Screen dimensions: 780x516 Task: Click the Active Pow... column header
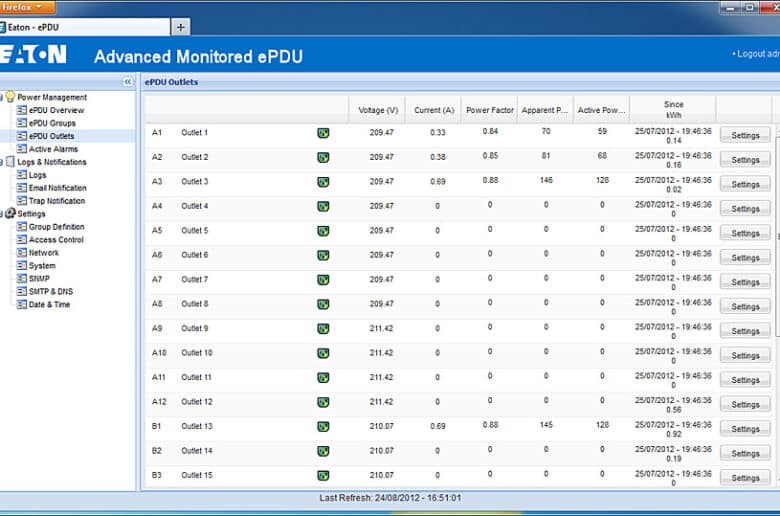pyautogui.click(x=601, y=110)
